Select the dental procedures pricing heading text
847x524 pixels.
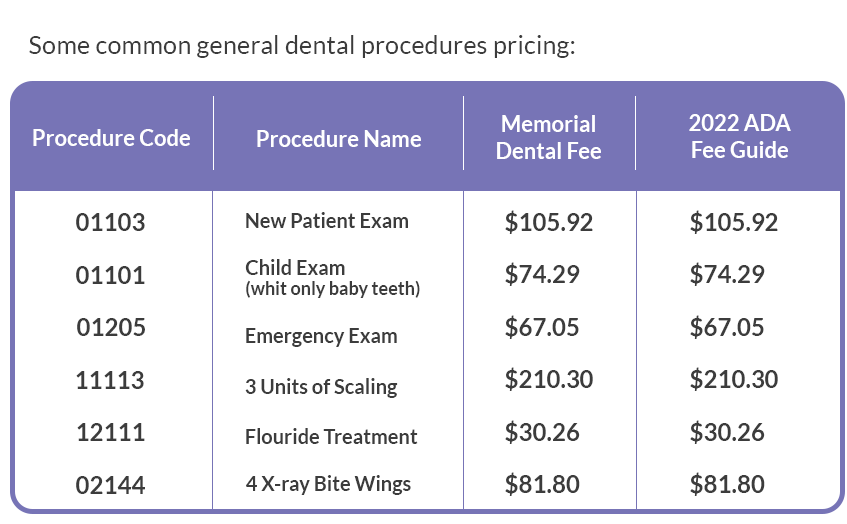click(302, 45)
